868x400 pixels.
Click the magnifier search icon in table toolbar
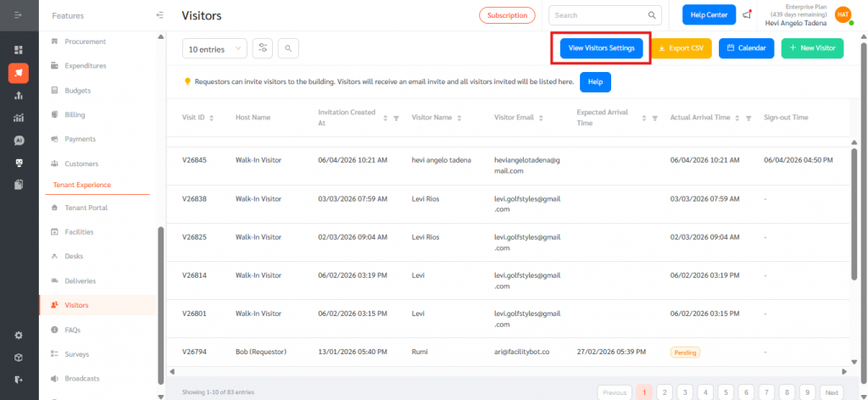coord(288,48)
